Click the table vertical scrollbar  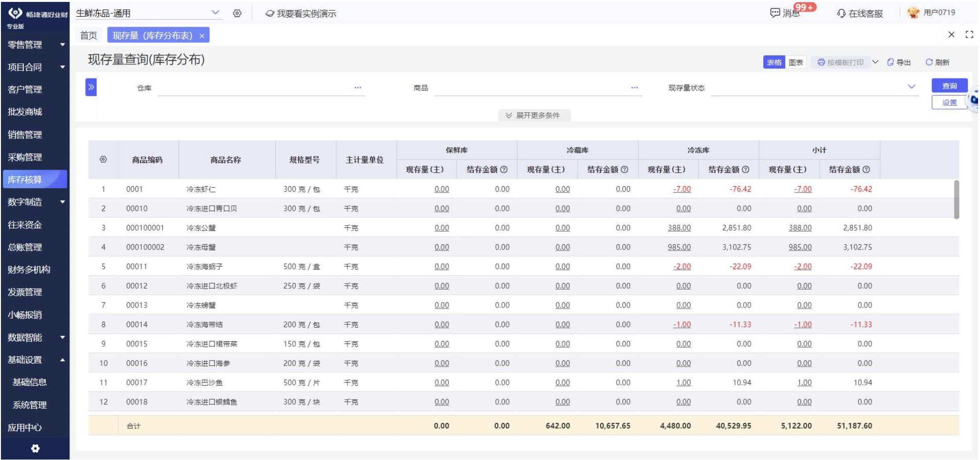[x=956, y=200]
